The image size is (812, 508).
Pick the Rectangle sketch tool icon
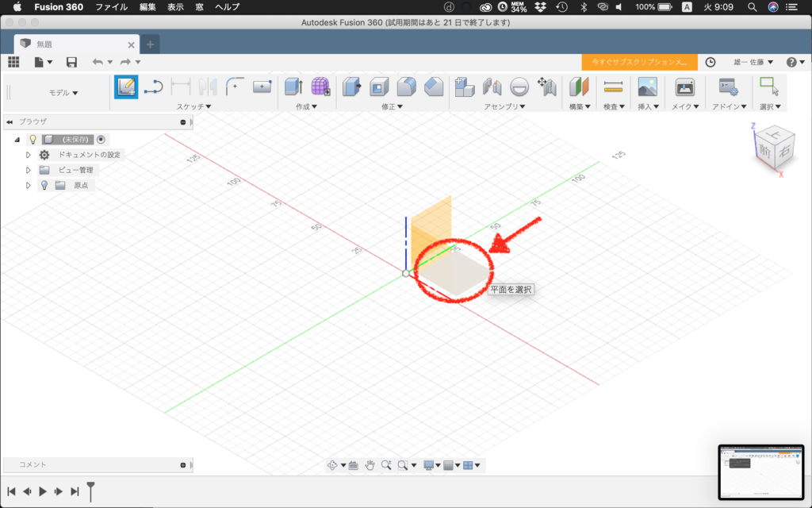click(262, 87)
